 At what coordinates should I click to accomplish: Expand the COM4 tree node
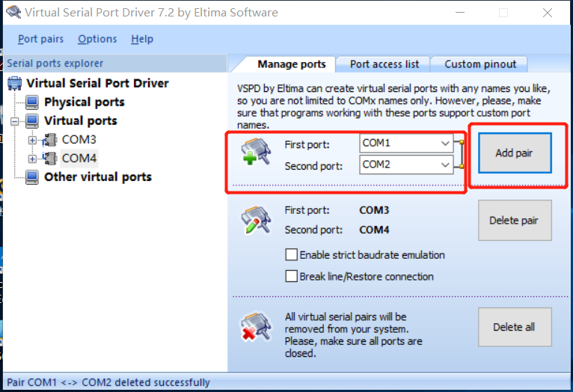[x=32, y=159]
